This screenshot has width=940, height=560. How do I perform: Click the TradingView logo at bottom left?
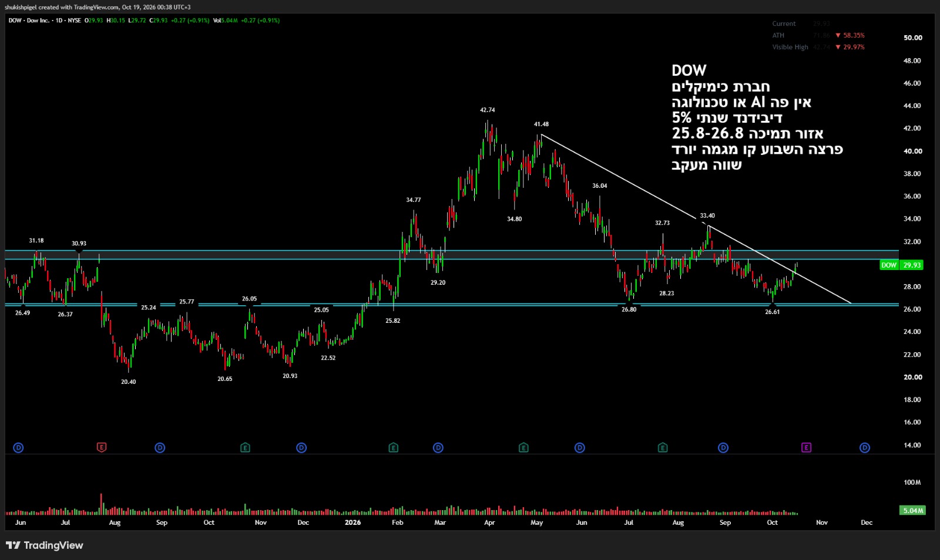point(45,545)
